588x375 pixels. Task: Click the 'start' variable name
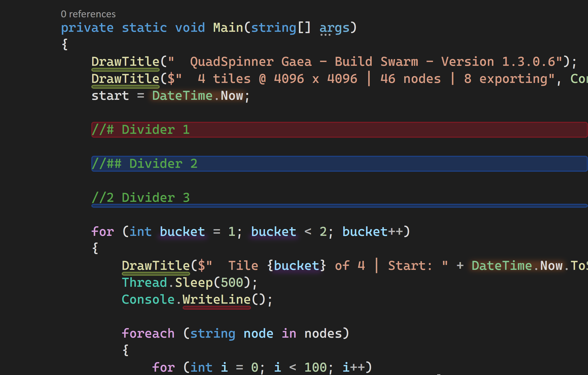(110, 96)
